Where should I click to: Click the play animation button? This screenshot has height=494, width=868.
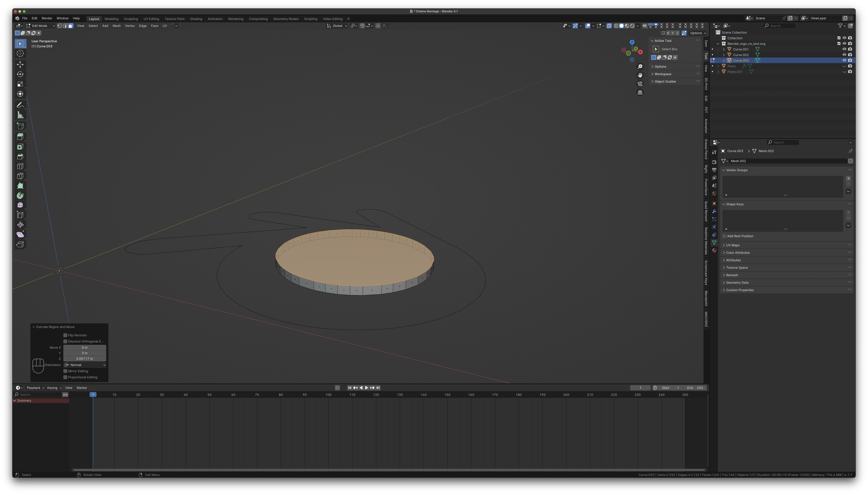pos(366,388)
